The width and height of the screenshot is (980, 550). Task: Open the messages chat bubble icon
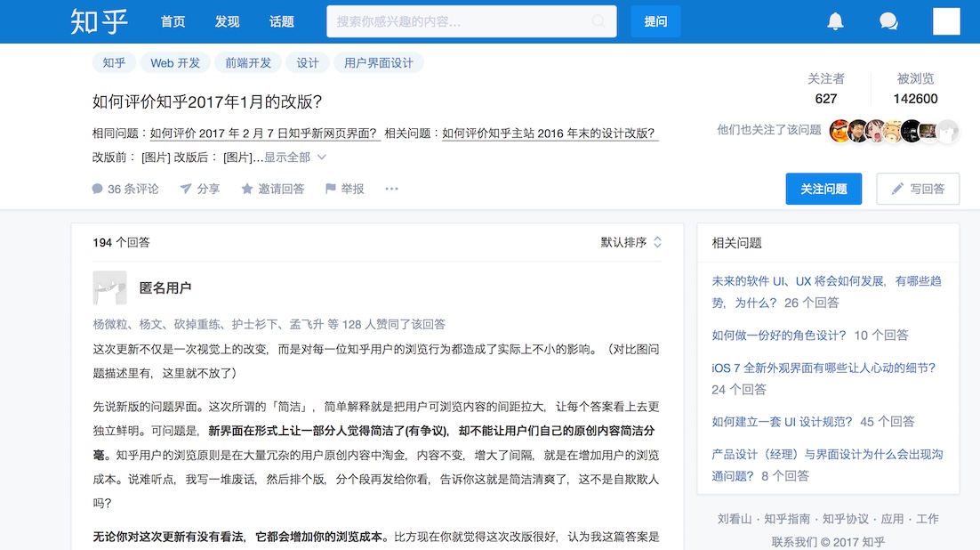[x=888, y=21]
